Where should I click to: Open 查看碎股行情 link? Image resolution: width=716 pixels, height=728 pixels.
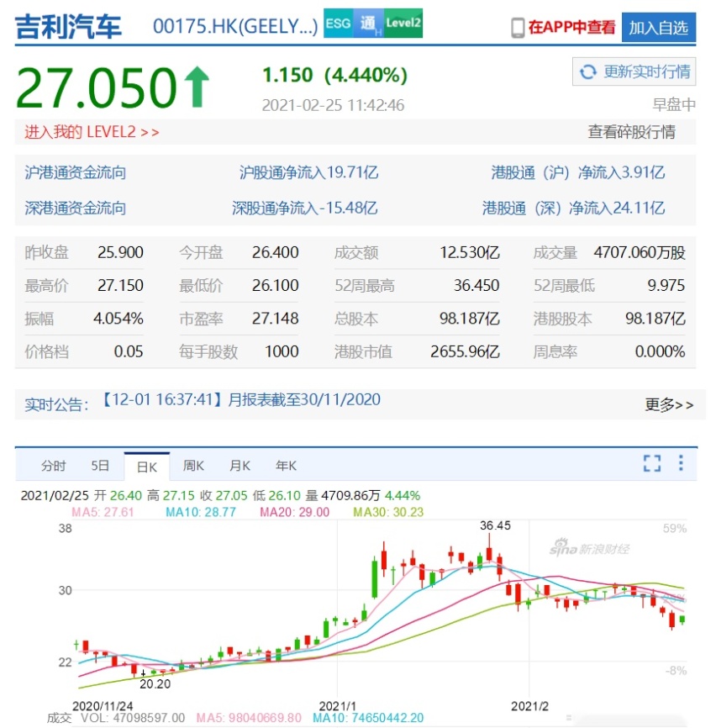click(631, 132)
